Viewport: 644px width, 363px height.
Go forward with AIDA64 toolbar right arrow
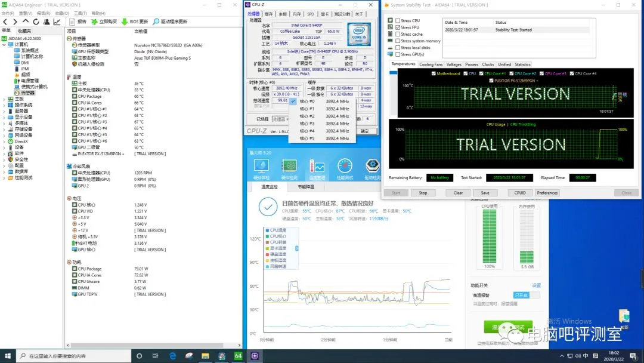pyautogui.click(x=15, y=21)
